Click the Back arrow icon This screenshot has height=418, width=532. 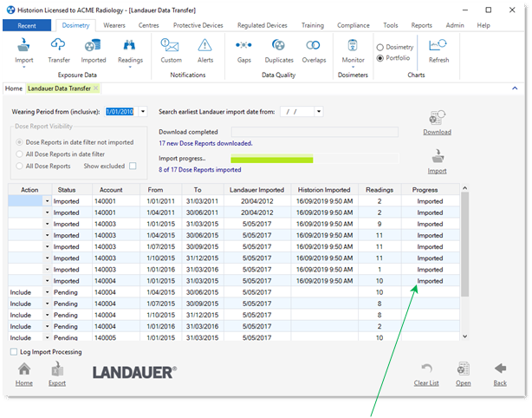[500, 369]
